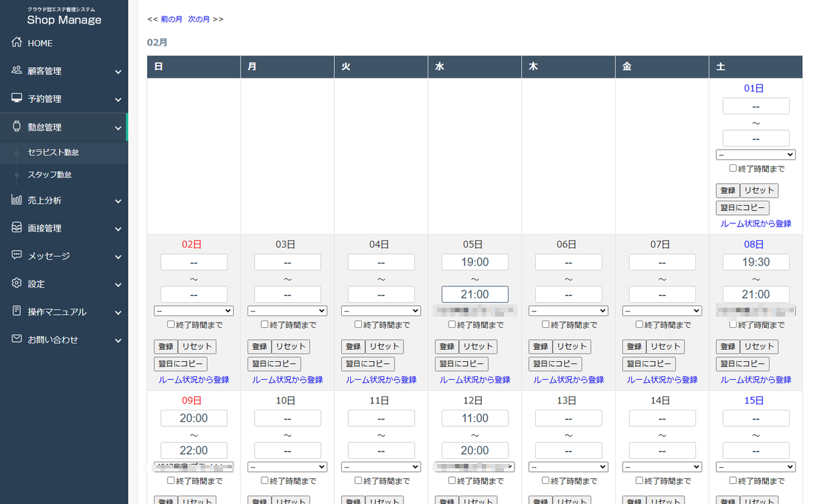Click the 売上分析 bar chart icon
The width and height of the screenshot is (832, 504).
click(x=17, y=200)
